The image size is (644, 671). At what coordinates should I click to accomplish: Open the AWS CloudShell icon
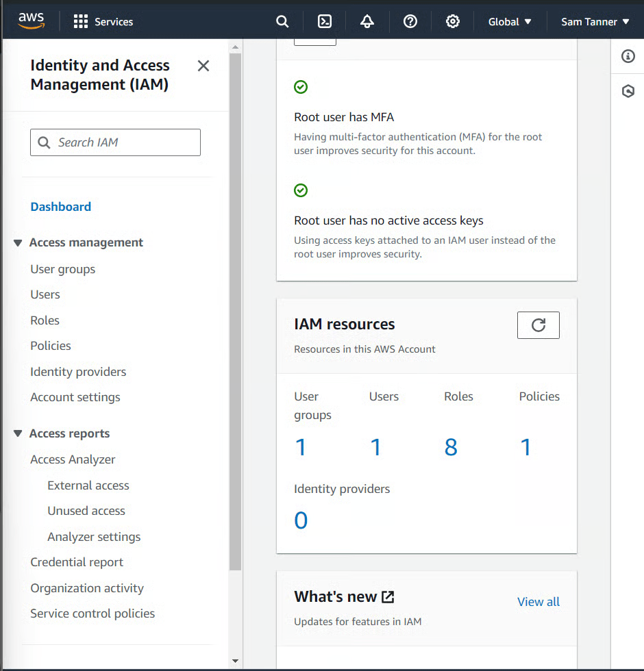click(x=325, y=21)
